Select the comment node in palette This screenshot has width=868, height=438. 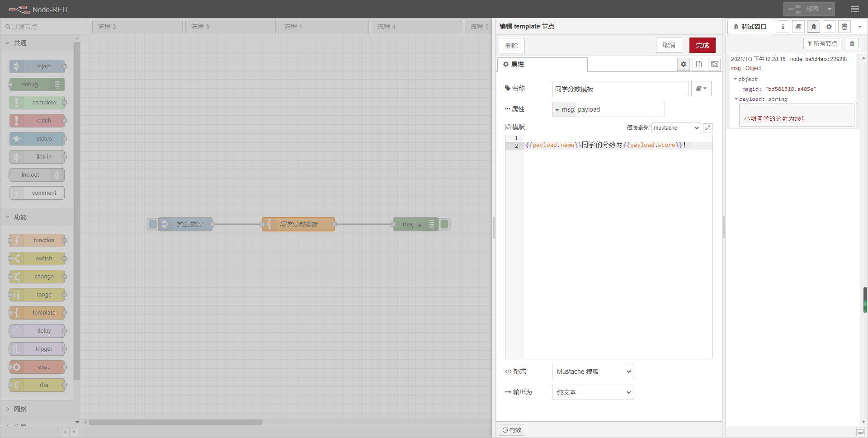[37, 193]
